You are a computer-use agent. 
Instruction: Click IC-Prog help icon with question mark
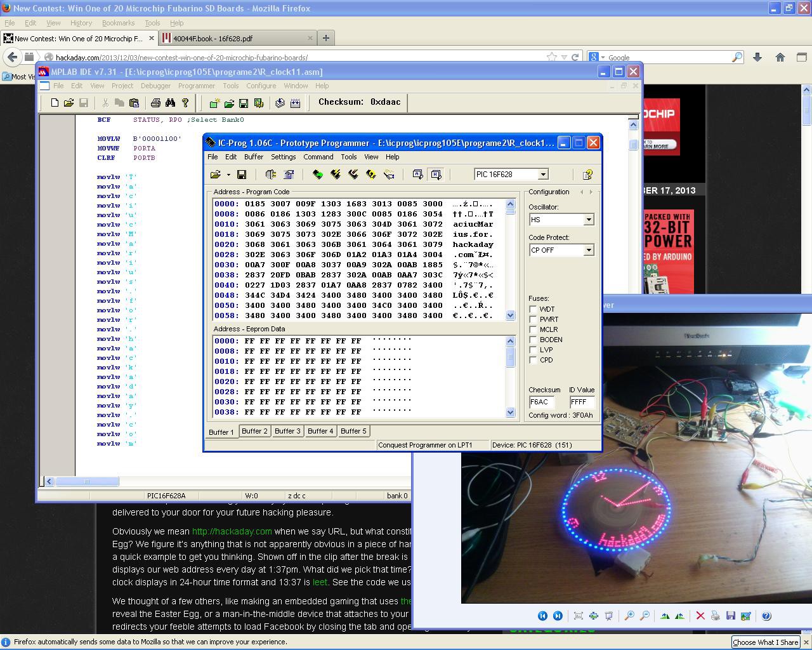(587, 175)
